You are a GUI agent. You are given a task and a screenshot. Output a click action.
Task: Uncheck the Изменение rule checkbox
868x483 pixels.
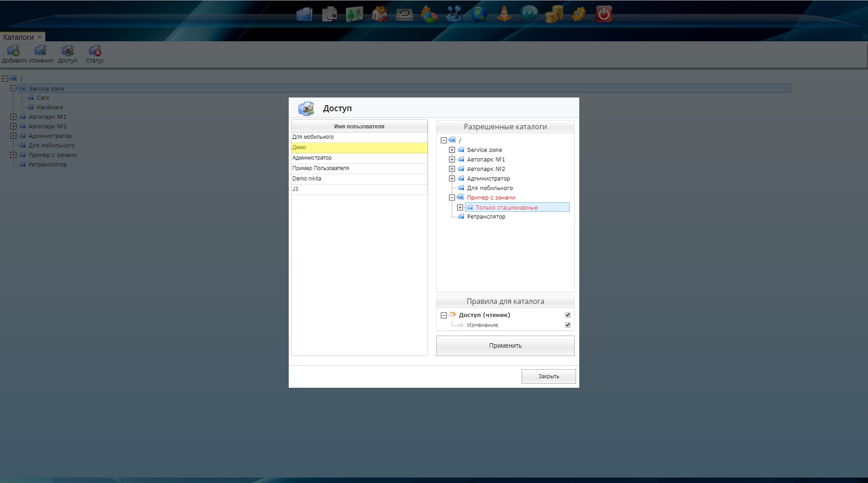[567, 325]
